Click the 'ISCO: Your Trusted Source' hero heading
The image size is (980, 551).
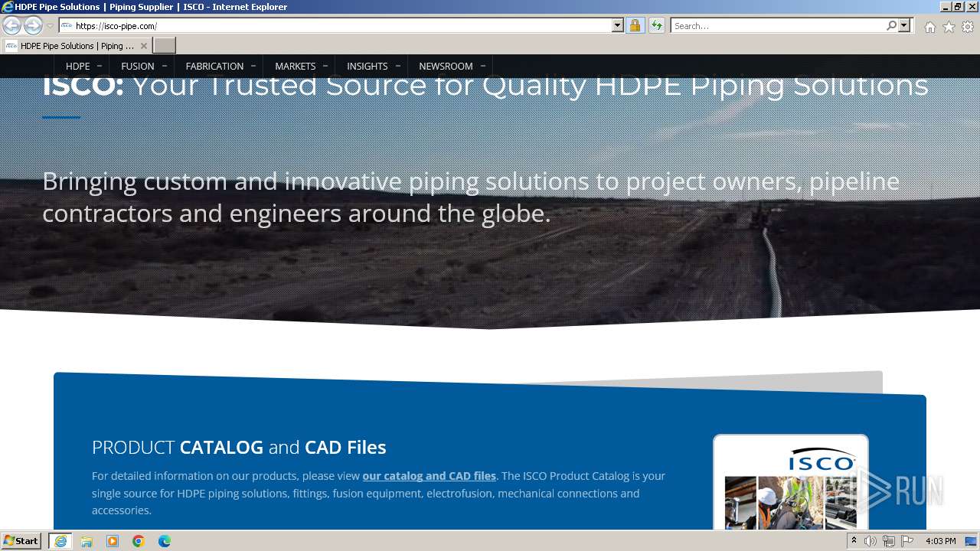click(x=485, y=86)
